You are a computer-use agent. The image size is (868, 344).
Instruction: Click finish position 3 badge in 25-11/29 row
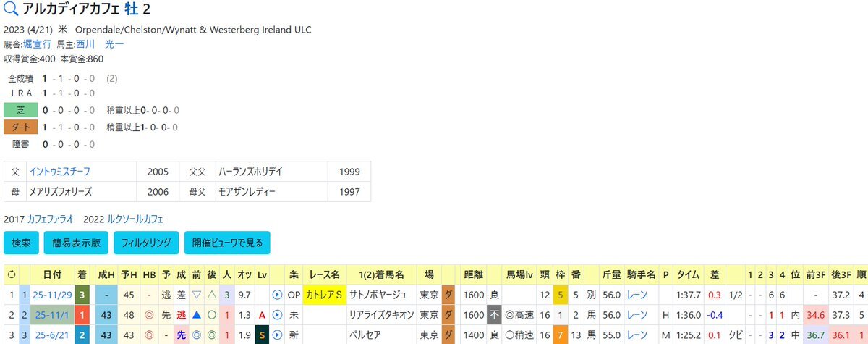81,295
